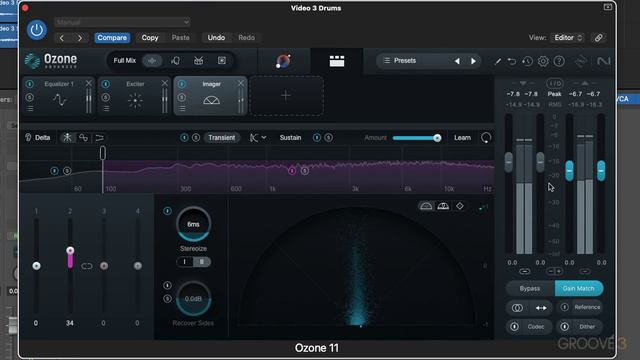Select the drums target icon
640x360 pixels.
point(198,60)
